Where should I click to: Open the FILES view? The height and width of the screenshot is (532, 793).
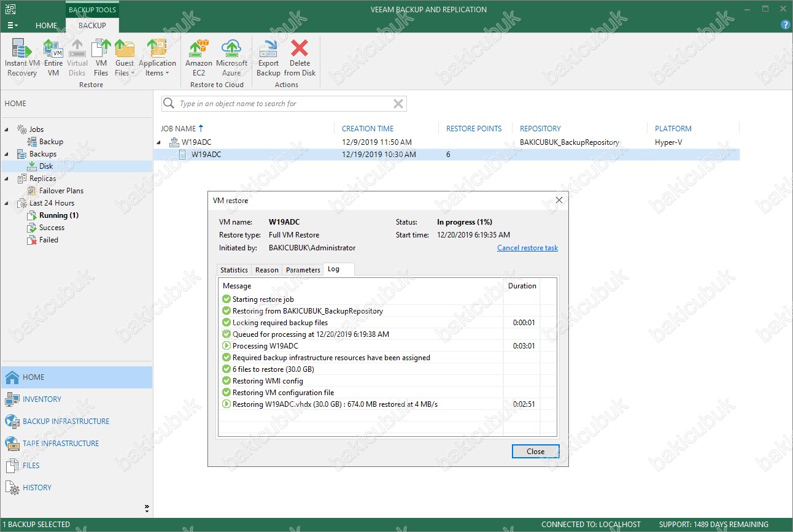(x=77, y=466)
